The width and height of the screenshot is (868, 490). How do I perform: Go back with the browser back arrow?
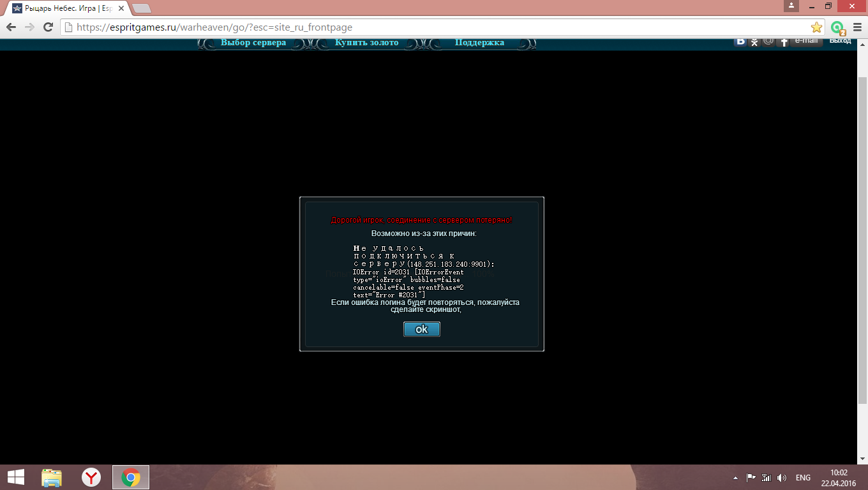(11, 27)
